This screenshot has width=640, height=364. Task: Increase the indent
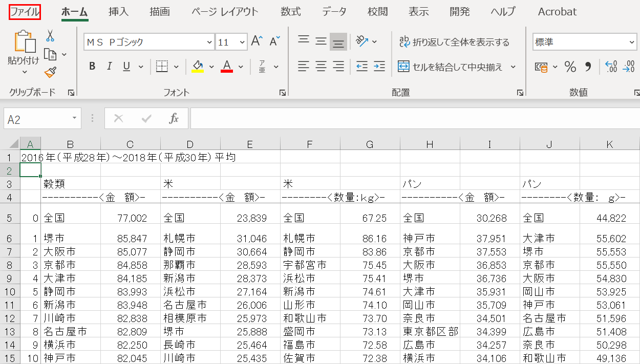(379, 67)
